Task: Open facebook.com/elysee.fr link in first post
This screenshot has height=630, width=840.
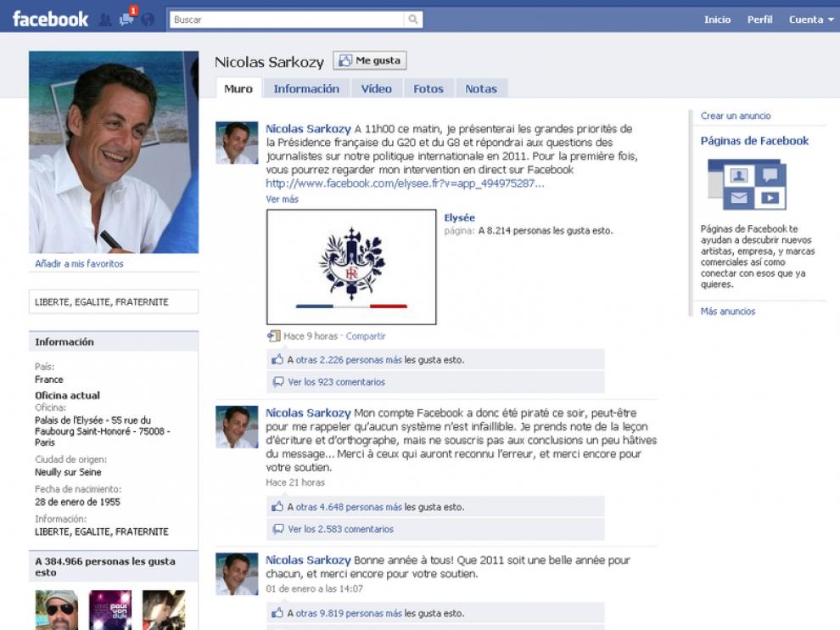Action: pyautogui.click(x=405, y=183)
